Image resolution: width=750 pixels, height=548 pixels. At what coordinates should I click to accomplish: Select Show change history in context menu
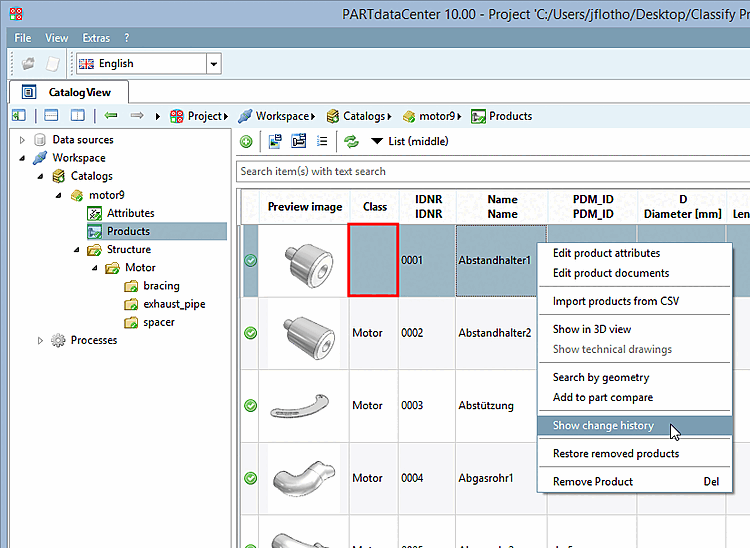pyautogui.click(x=603, y=426)
